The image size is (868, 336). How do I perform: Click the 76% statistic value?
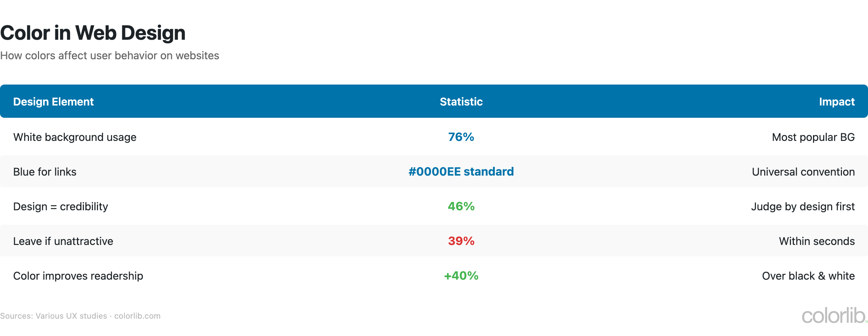[x=461, y=137]
